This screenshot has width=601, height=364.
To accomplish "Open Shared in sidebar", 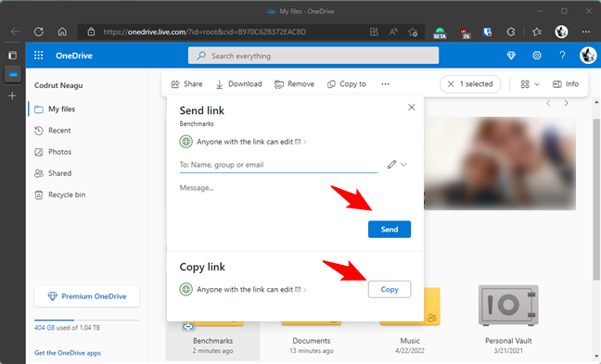I will coord(53,173).
